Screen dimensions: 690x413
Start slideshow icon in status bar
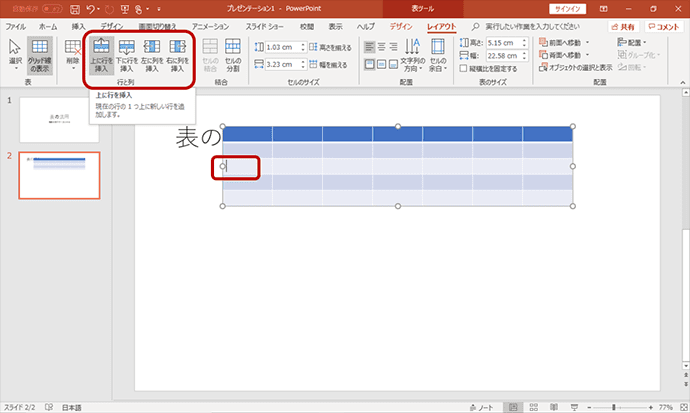(x=574, y=408)
